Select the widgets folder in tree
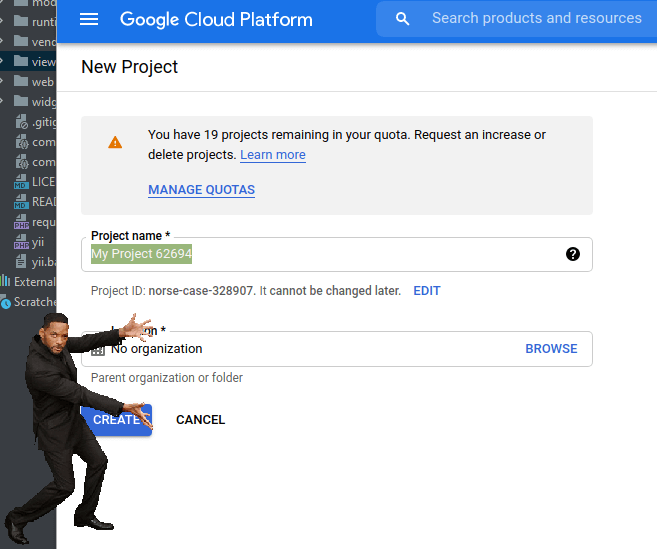 (x=35, y=101)
